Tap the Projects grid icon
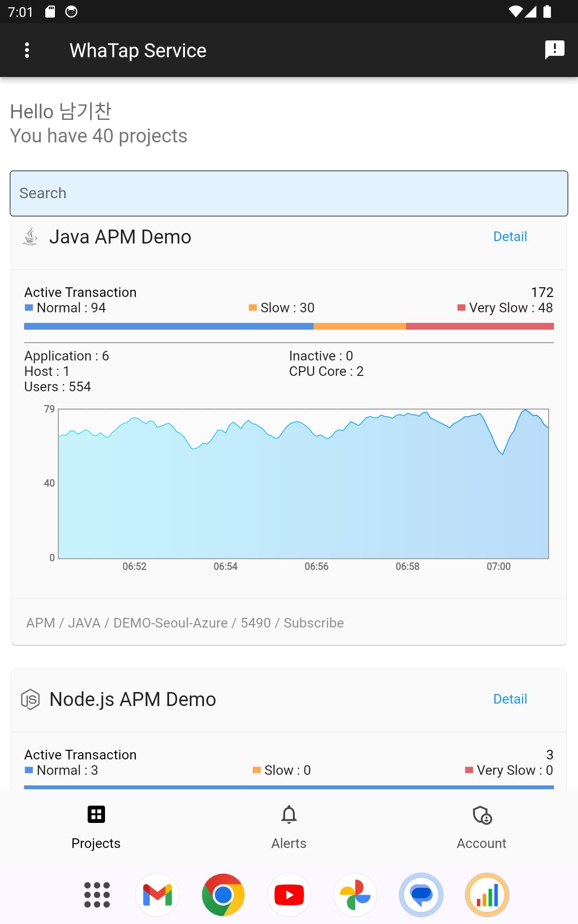Viewport: 578px width, 924px height. coord(96,814)
